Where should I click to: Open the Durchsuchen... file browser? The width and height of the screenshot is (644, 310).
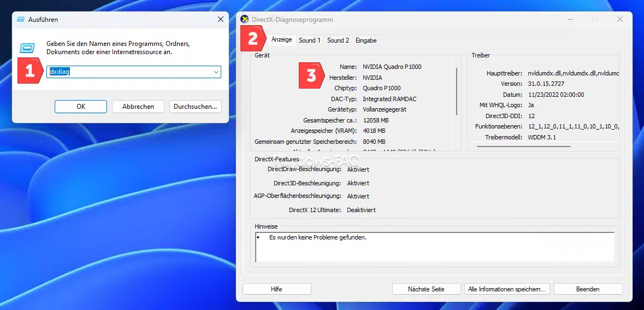pyautogui.click(x=195, y=107)
